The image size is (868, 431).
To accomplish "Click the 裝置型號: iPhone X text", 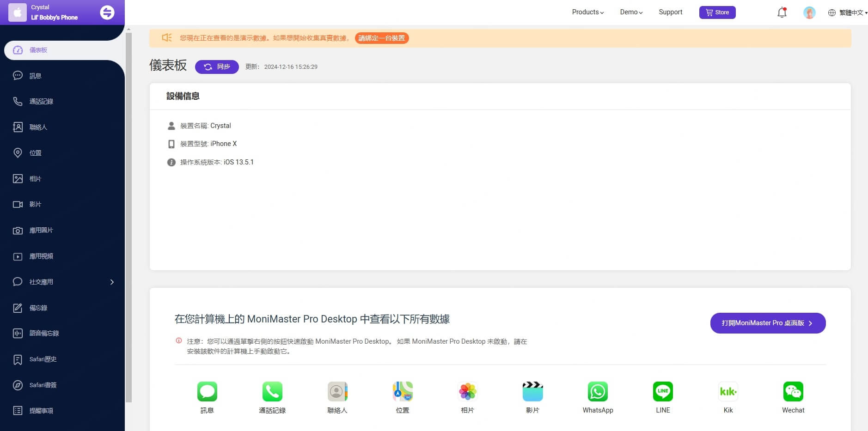I will [208, 144].
